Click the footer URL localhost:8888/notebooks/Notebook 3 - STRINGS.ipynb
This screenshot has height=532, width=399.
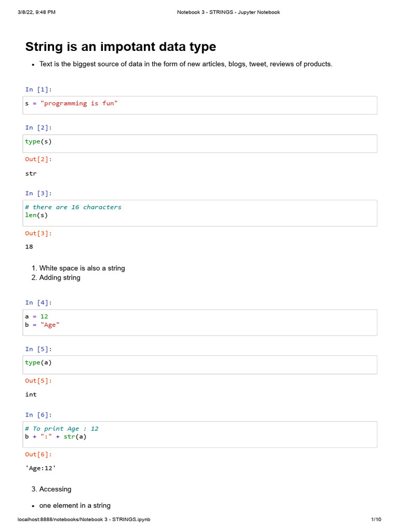[84, 519]
